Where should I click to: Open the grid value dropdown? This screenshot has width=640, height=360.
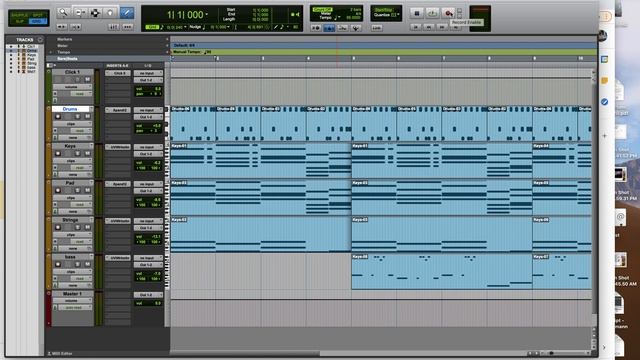pyautogui.click(x=185, y=27)
